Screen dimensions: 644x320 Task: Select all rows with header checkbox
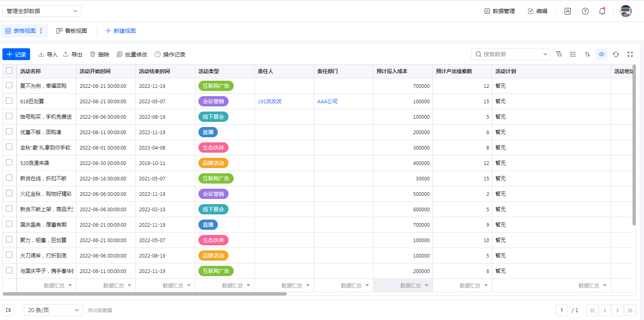pyautogui.click(x=9, y=71)
